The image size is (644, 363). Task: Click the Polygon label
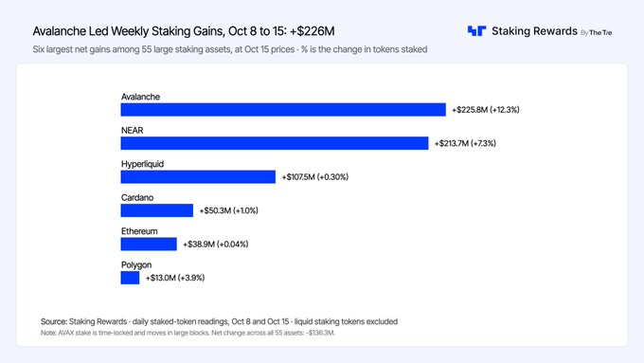(136, 265)
